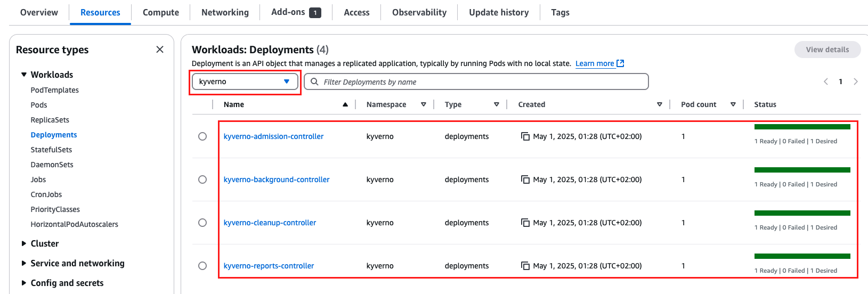Select Jobs in resource tree
868x294 pixels.
(38, 179)
